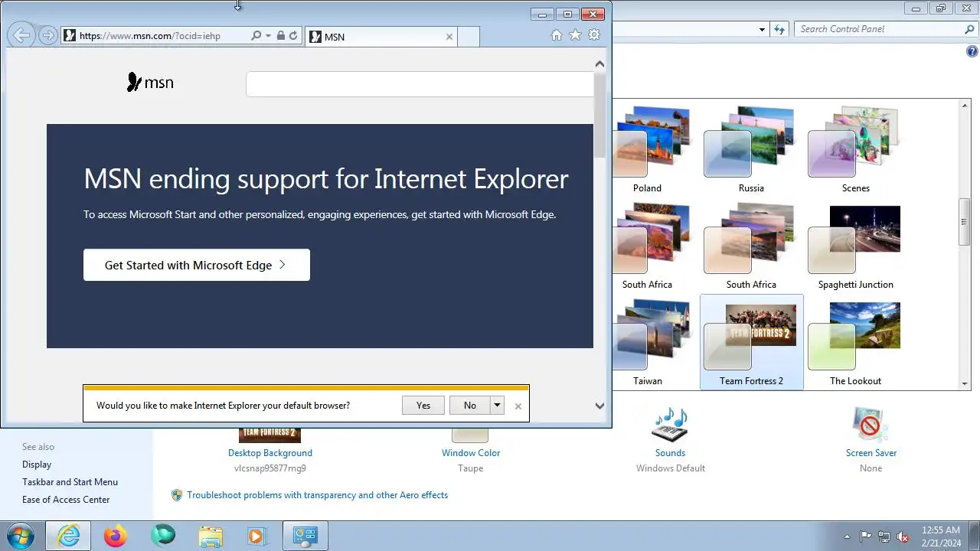Open Control Panel address bar history dropdown
The image size is (980, 551).
click(x=762, y=29)
